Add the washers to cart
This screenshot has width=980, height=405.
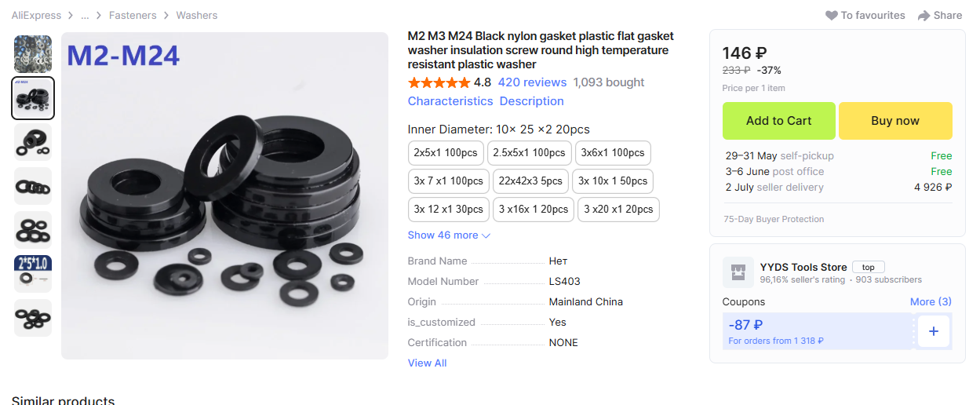[x=779, y=121]
